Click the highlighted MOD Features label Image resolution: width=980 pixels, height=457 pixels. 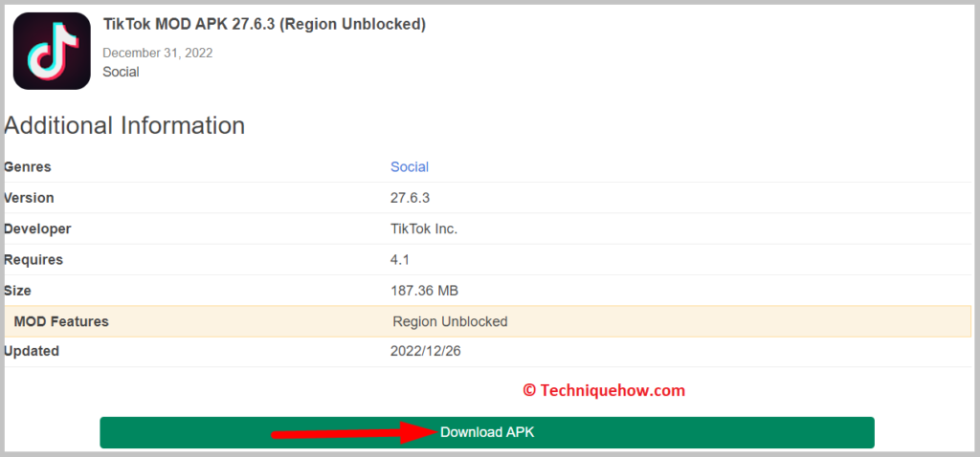pos(61,321)
